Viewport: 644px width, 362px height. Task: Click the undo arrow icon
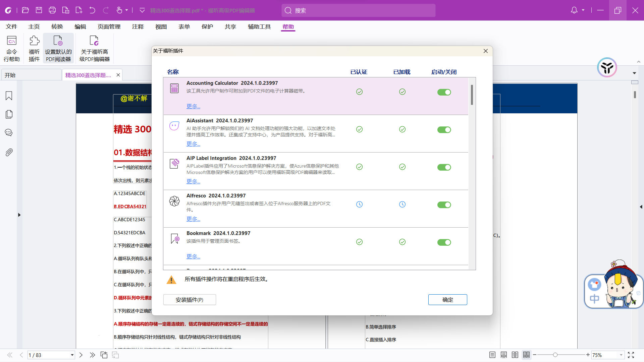[92, 10]
